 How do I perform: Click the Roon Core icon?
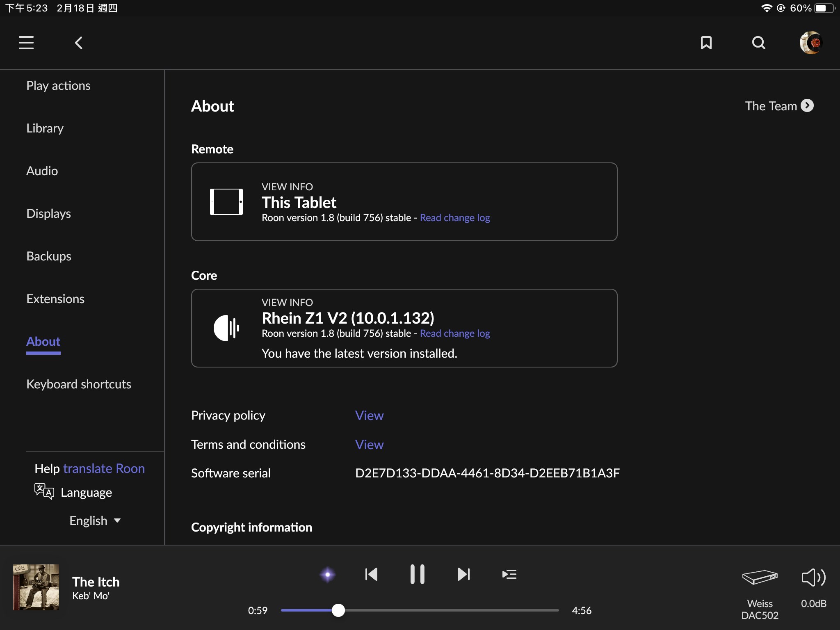(x=226, y=328)
